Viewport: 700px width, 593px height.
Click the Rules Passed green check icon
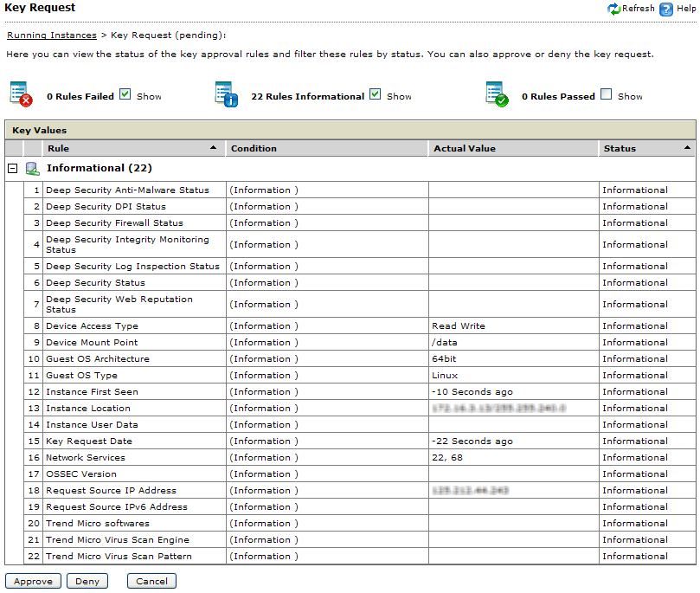coord(497,94)
